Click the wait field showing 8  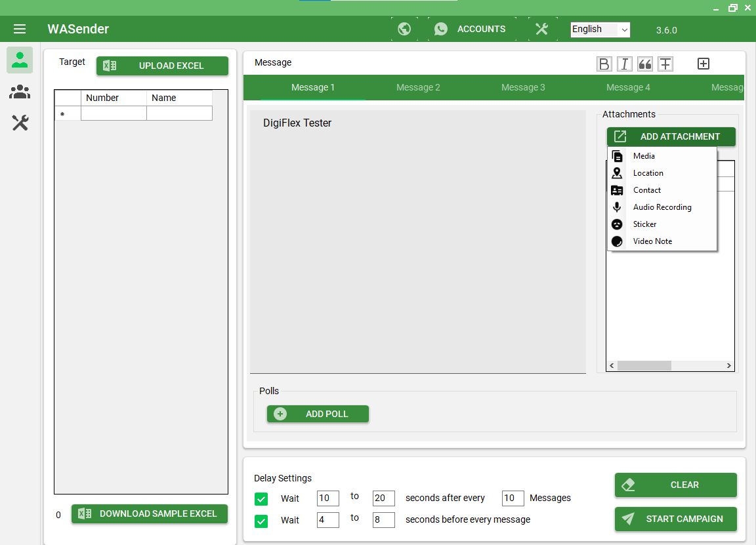pyautogui.click(x=384, y=520)
